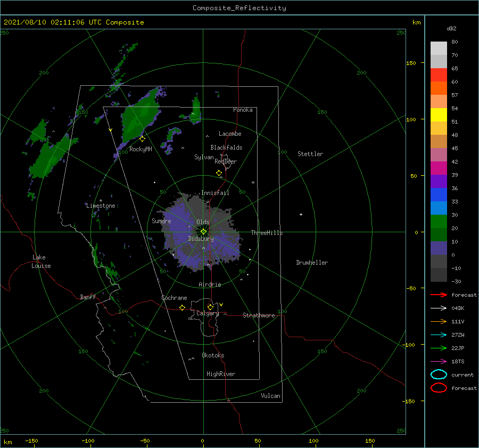479x448 pixels.
Task: Select the lightest gray 70-80 dBZ swatch
Action: [x=439, y=48]
